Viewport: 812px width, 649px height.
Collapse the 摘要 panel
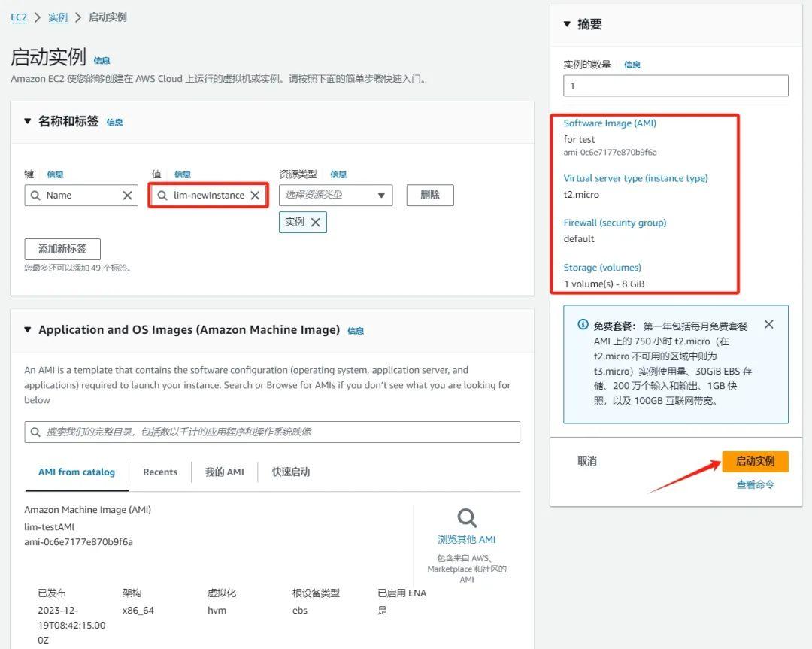click(567, 23)
